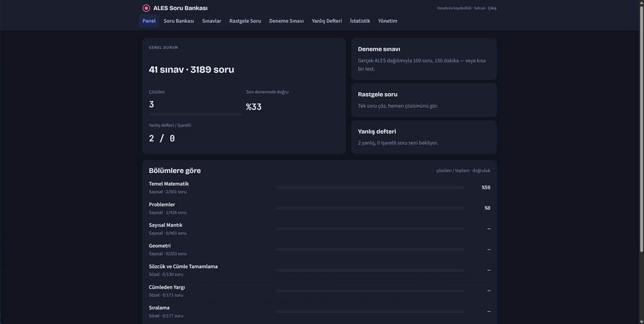Open the Deneme sınavı card
The width and height of the screenshot is (644, 324).
pyautogui.click(x=424, y=58)
